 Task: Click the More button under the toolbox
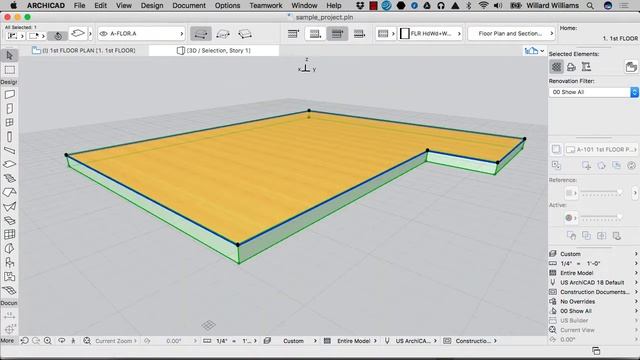7,340
